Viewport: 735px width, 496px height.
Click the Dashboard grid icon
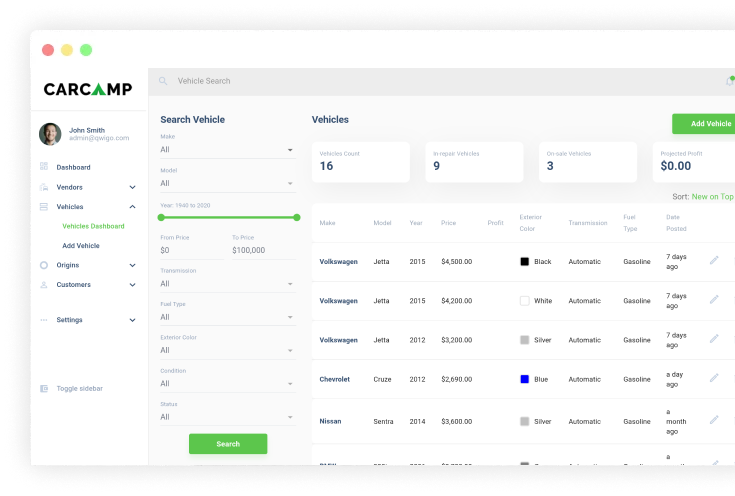tap(44, 166)
